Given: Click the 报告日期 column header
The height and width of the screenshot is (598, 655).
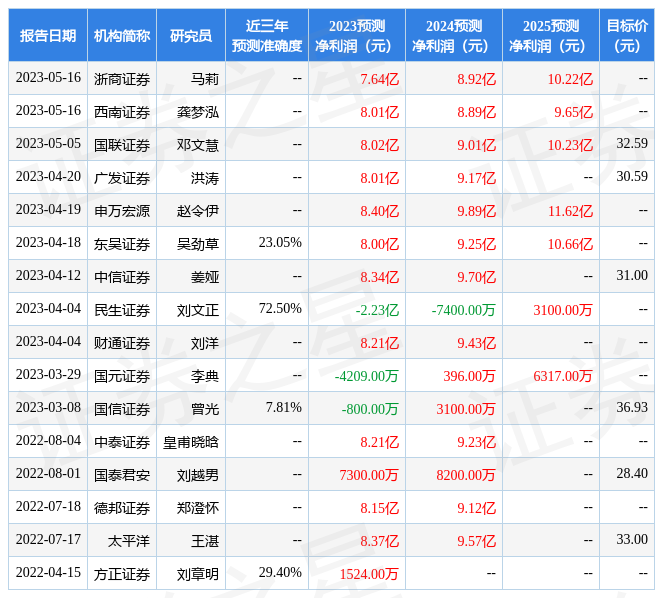Looking at the screenshot, I should coord(48,35).
